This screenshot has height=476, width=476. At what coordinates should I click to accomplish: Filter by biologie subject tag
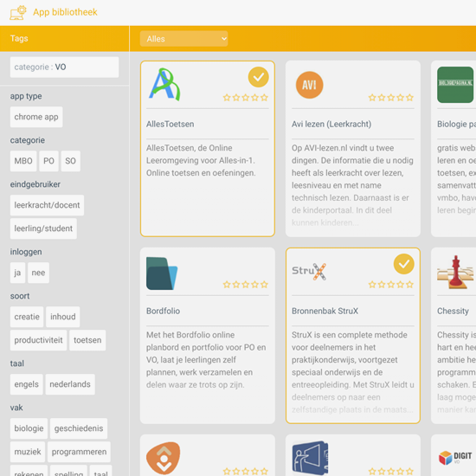pos(29,428)
